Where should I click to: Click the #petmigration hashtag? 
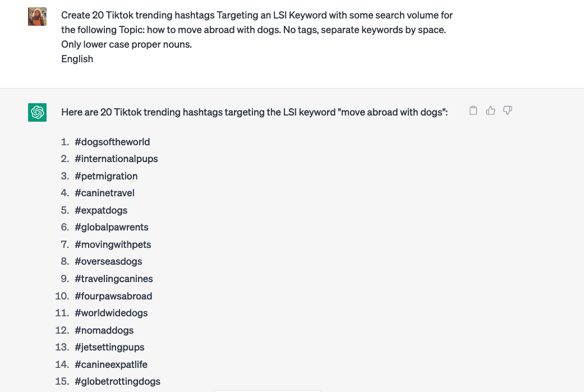[106, 176]
